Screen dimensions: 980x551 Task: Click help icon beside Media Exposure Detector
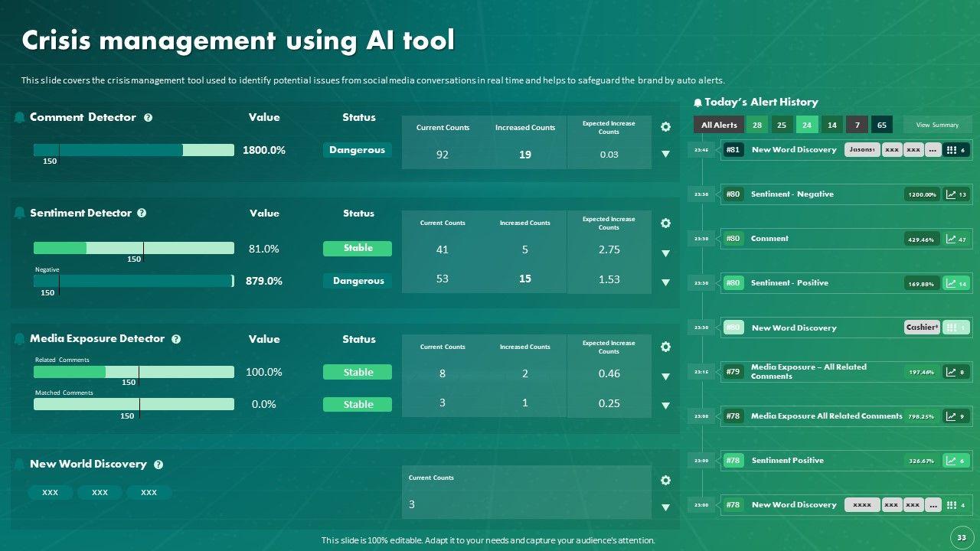coord(176,339)
